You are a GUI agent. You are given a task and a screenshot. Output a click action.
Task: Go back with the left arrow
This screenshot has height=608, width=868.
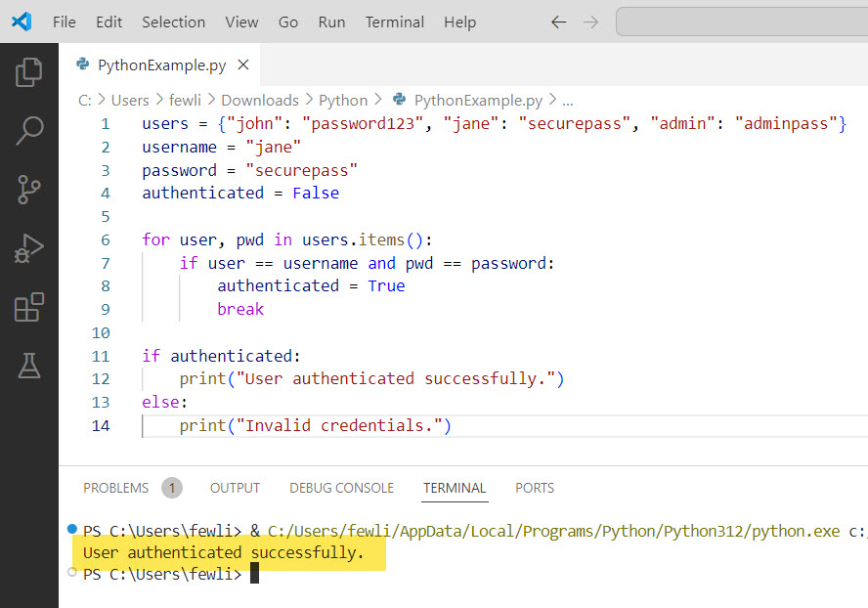pyautogui.click(x=559, y=22)
